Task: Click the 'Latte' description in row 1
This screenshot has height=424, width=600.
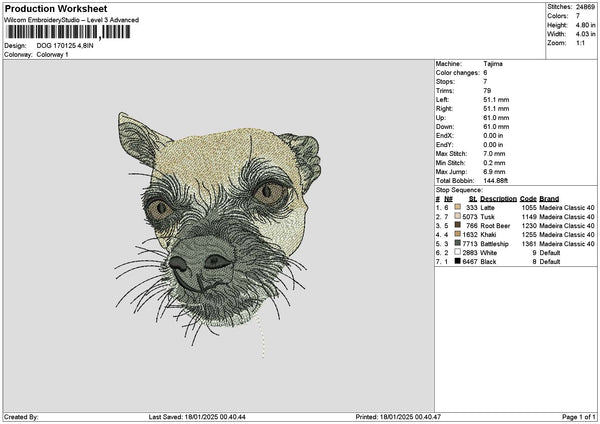Action: coord(488,207)
